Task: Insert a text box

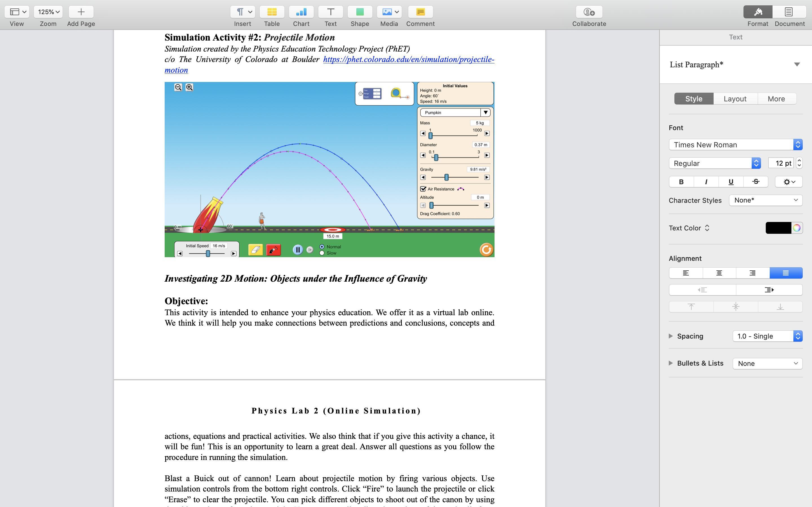Action: tap(330, 12)
